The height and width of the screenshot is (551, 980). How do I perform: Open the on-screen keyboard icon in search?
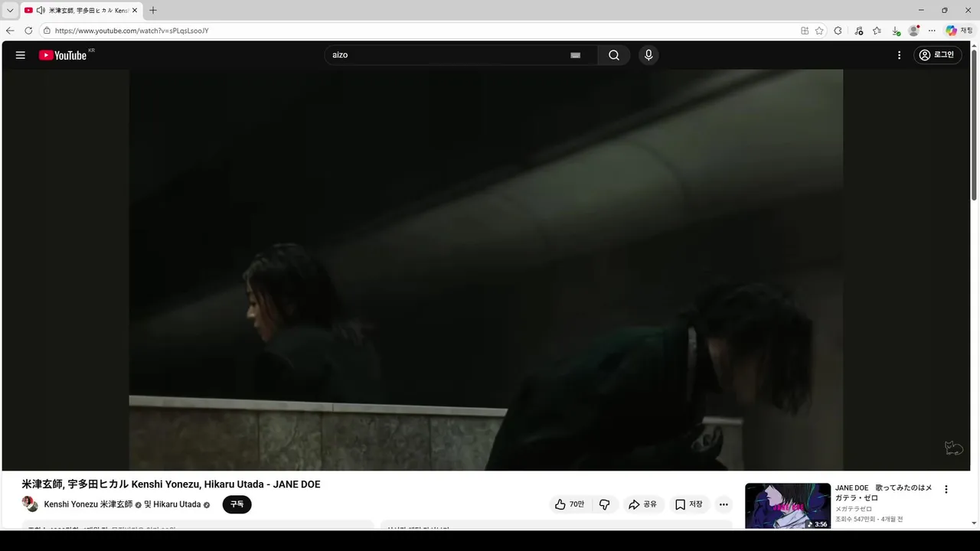(576, 55)
